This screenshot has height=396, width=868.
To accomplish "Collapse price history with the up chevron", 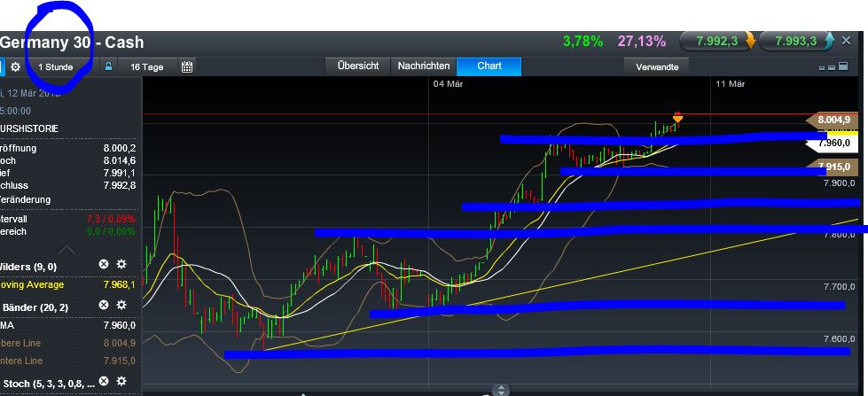I will (66, 249).
